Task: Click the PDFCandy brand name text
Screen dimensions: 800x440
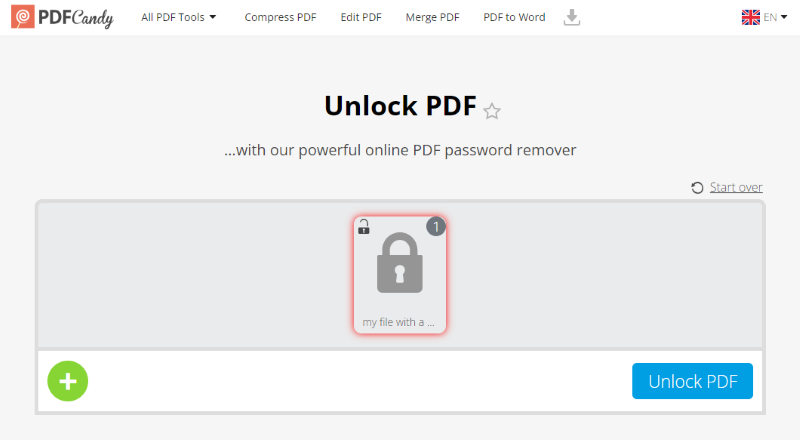Action: point(76,18)
